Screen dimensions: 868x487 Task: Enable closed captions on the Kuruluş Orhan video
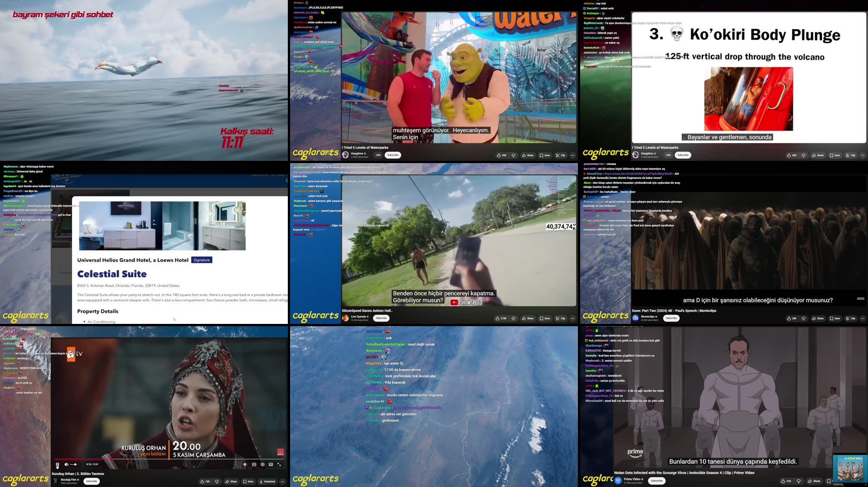pos(254,464)
